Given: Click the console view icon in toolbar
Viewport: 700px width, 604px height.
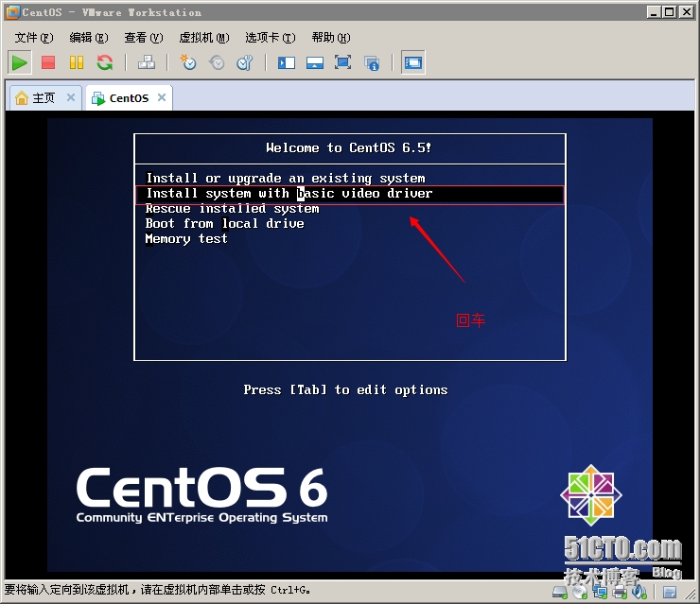Looking at the screenshot, I should click(413, 63).
